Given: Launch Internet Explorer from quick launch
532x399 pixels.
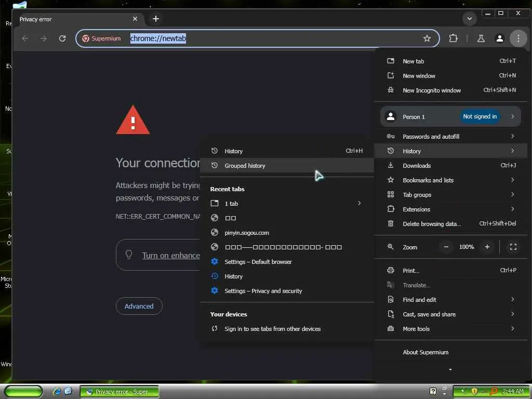Looking at the screenshot, I should point(57,392).
